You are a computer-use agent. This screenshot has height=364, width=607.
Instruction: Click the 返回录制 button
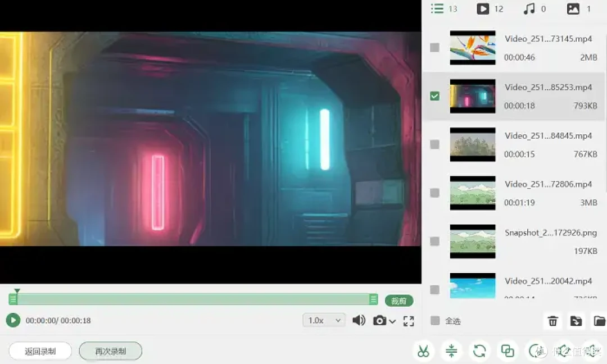[x=40, y=351]
